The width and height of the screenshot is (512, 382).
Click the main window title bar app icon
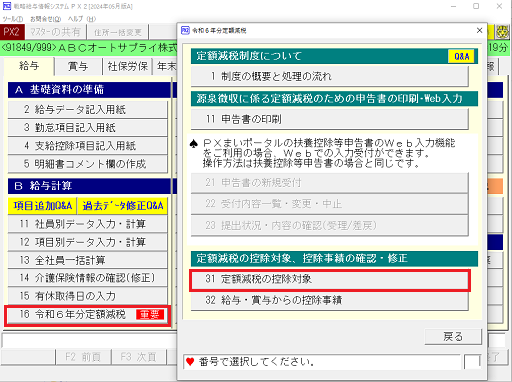pos(6,6)
